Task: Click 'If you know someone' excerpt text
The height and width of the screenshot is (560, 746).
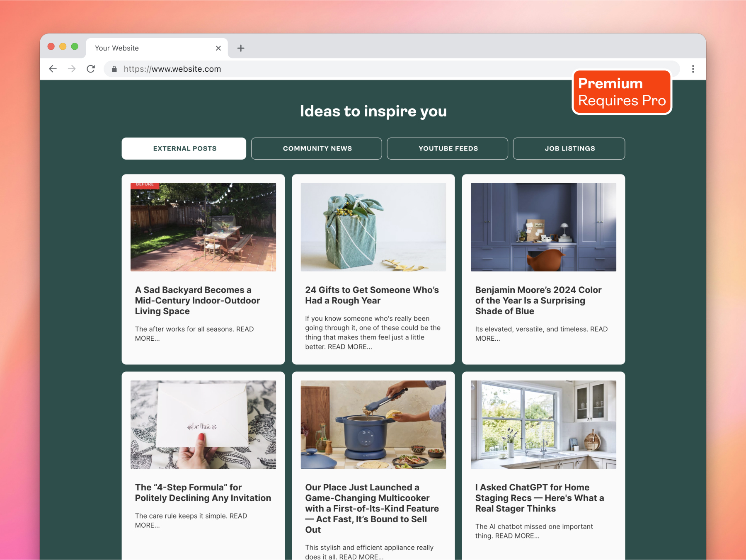Action: tap(373, 332)
